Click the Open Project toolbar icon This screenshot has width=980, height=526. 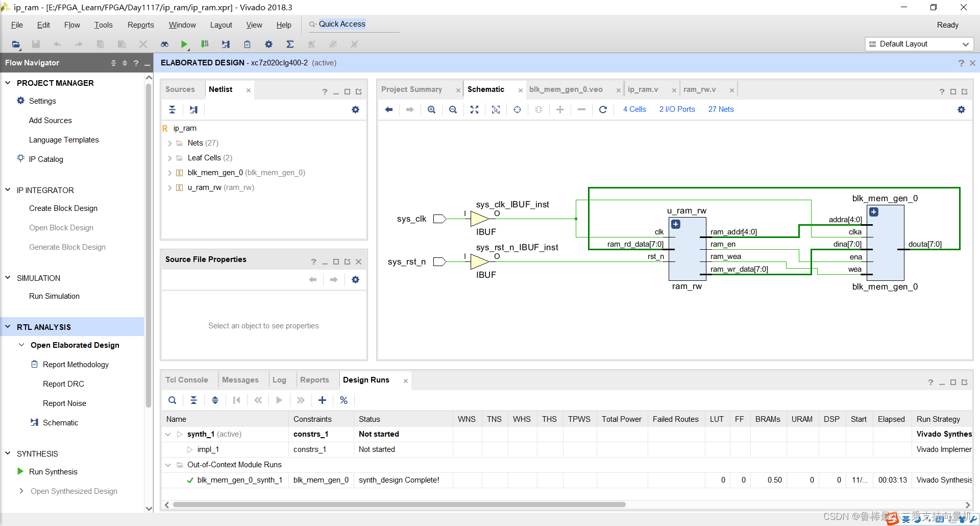coord(16,44)
